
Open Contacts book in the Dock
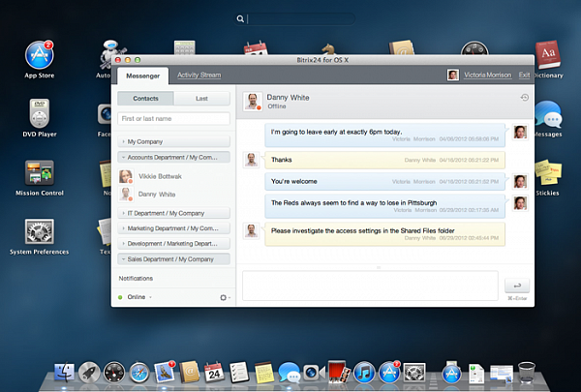pos(190,372)
